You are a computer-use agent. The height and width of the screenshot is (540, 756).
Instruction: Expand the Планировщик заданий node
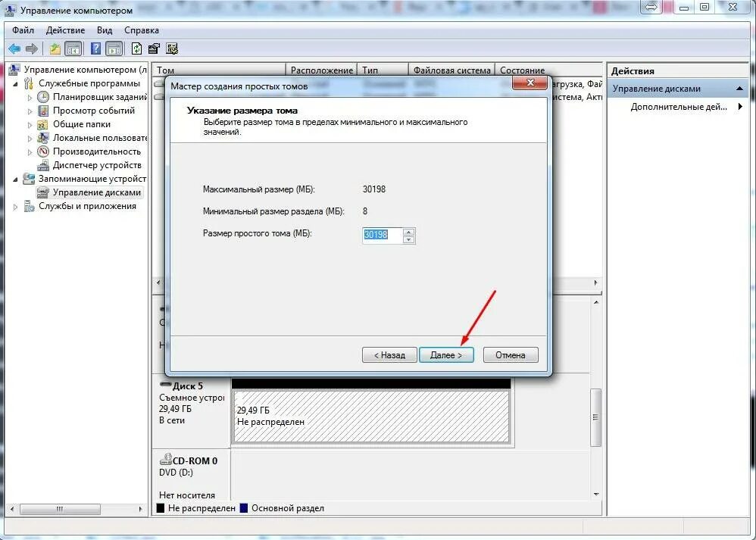(x=30, y=98)
